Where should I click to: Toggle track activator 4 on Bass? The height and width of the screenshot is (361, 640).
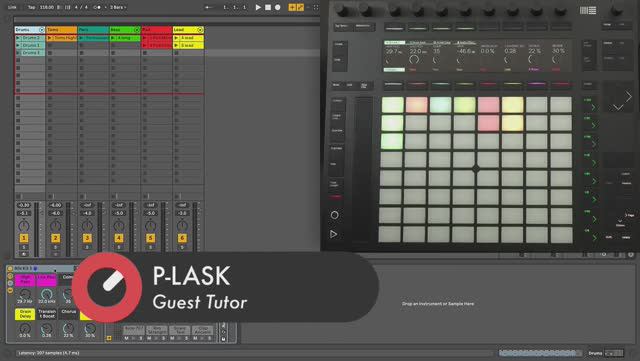(119, 238)
